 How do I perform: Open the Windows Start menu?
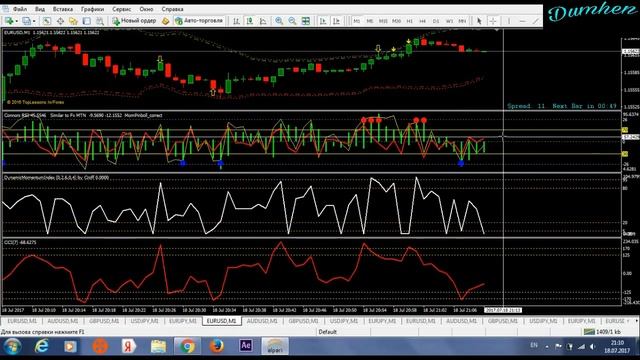pyautogui.click(x=12, y=347)
